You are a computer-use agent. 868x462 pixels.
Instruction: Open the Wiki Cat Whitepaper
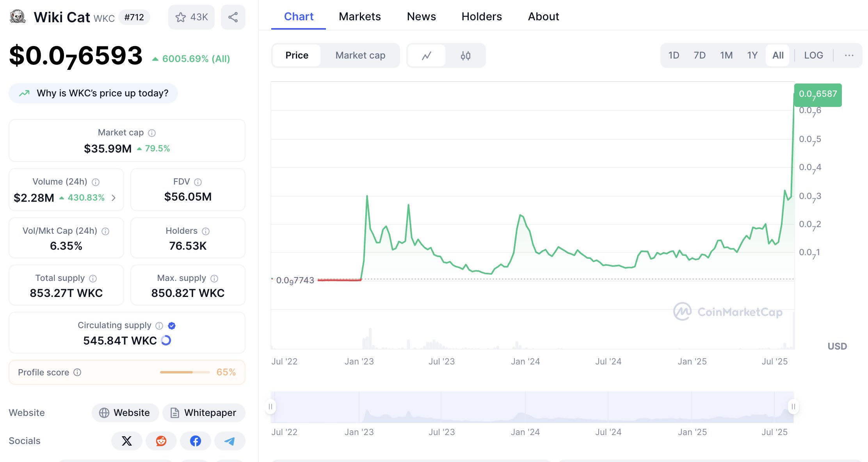[x=203, y=412]
